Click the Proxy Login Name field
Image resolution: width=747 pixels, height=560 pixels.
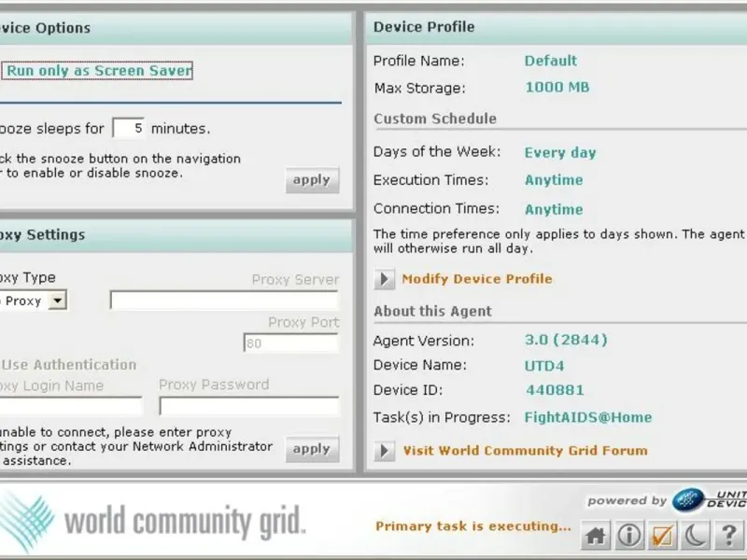[71, 406]
